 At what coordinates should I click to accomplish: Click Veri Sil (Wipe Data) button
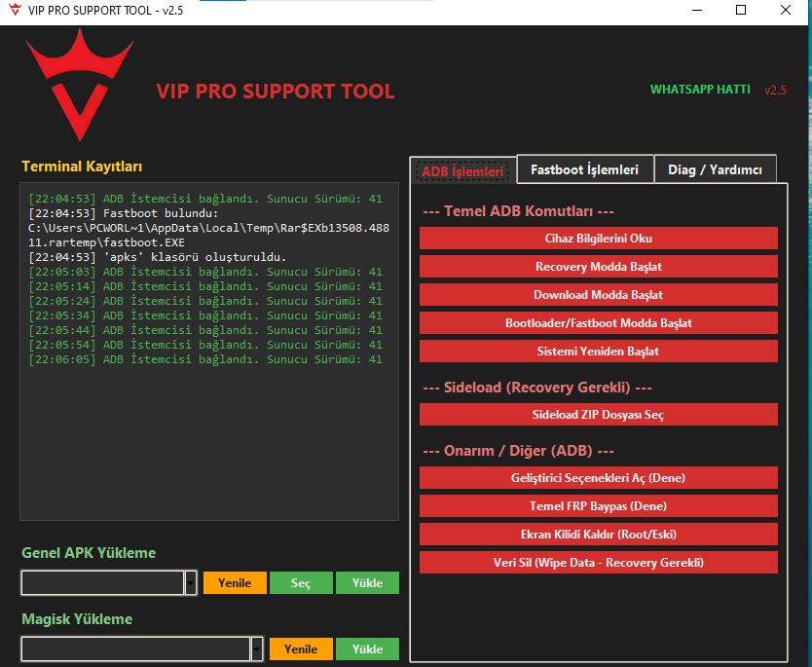(x=598, y=562)
